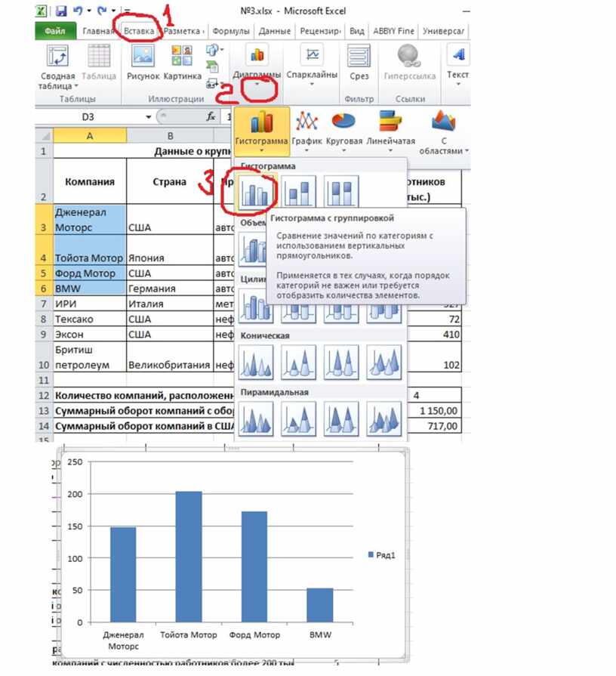Image resolution: width=616 pixels, height=676 pixels.
Task: Open the Name Box dropdown arrow
Action: tap(148, 117)
